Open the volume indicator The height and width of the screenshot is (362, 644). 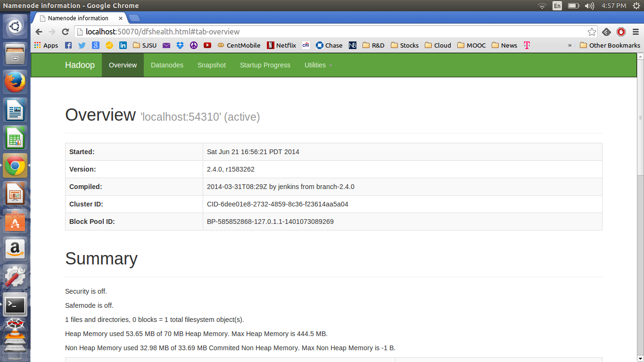[589, 6]
